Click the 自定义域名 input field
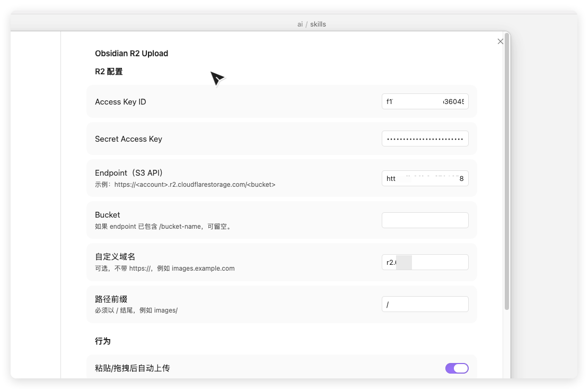The image size is (588, 389). tap(425, 262)
